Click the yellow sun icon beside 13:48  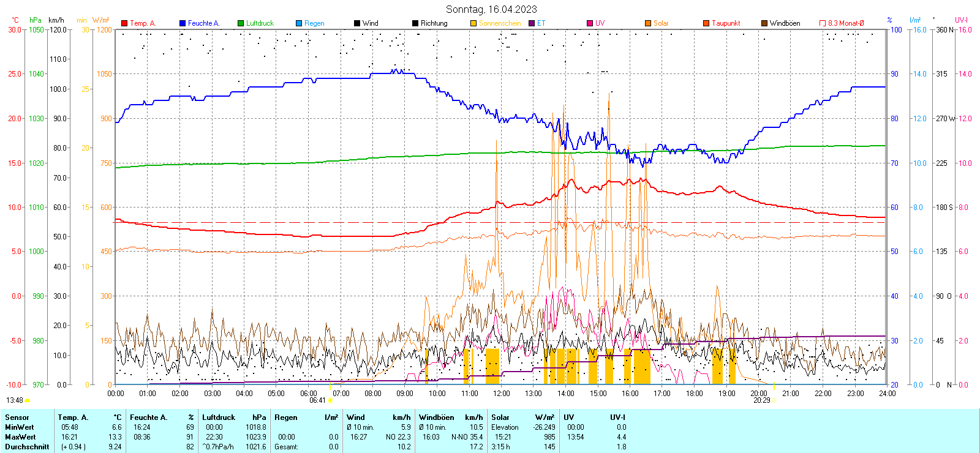tap(27, 400)
